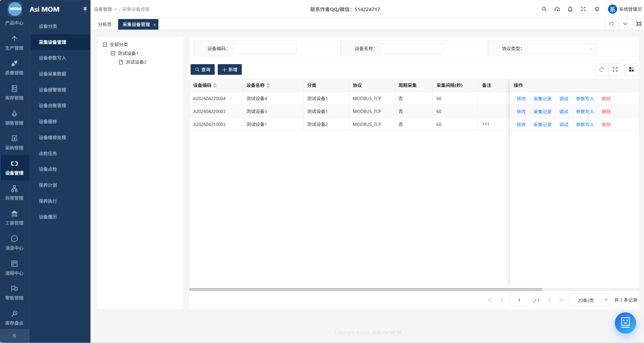The image size is (644, 343).
Task: Reload the device table data
Action: pyautogui.click(x=601, y=69)
